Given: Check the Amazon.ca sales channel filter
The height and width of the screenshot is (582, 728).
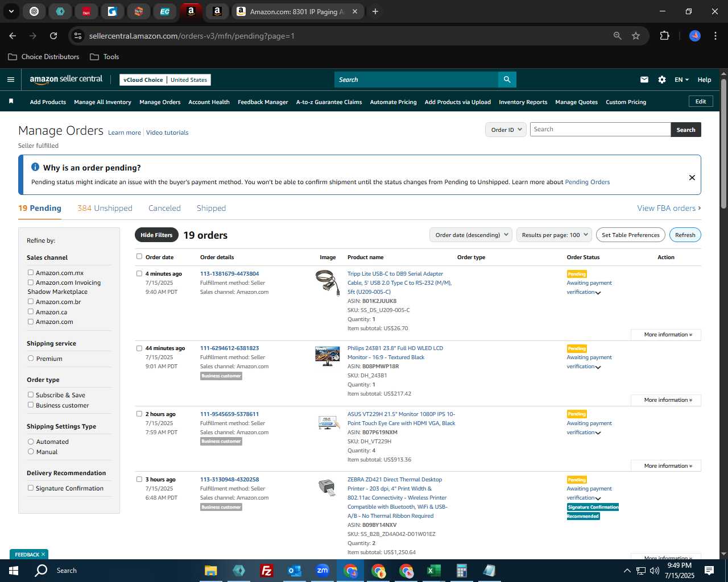Looking at the screenshot, I should pos(31,311).
